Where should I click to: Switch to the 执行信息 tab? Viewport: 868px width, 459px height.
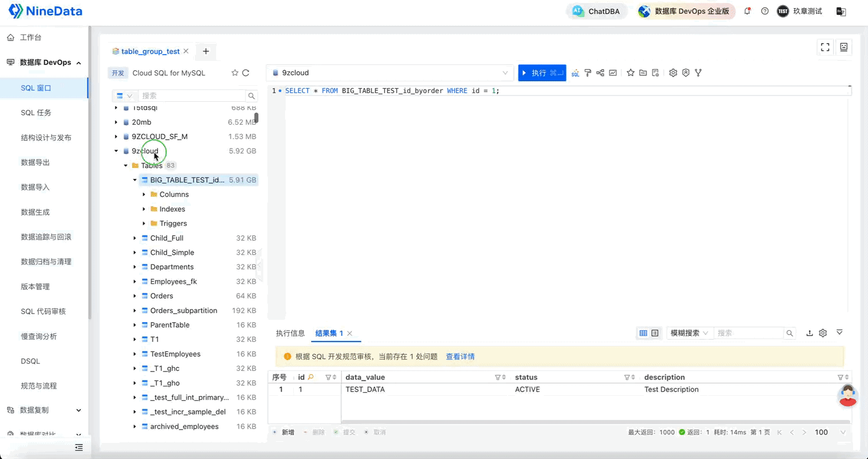[x=290, y=333]
